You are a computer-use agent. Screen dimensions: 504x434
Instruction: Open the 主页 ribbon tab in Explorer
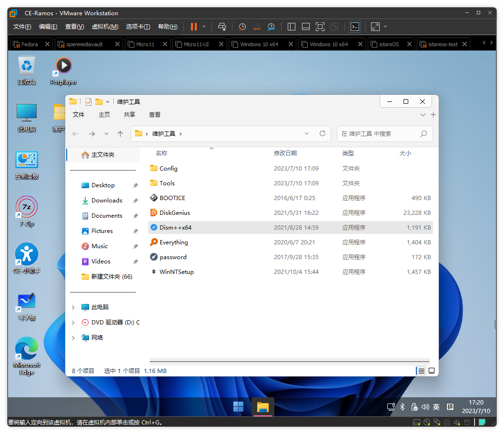tap(104, 115)
